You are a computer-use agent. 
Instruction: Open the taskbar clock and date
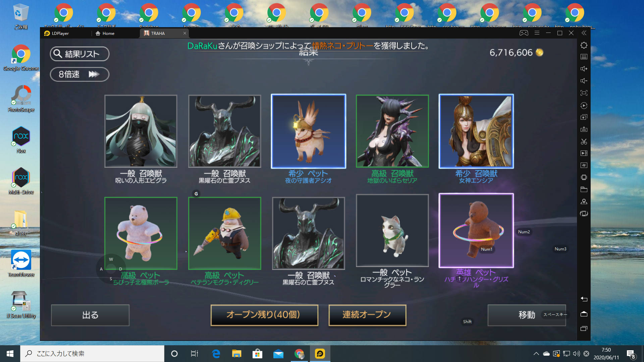[606, 354]
